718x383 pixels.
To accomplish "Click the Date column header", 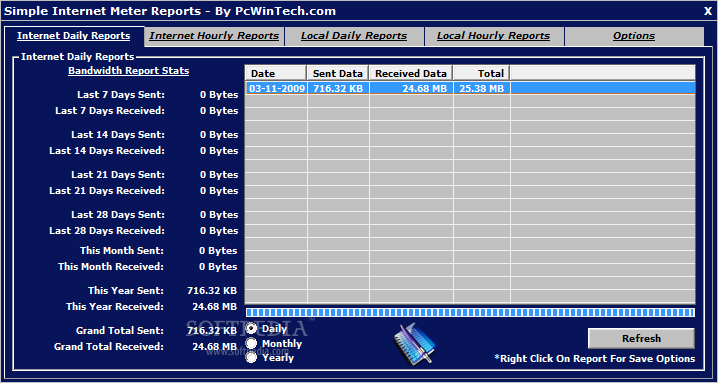I will click(276, 73).
